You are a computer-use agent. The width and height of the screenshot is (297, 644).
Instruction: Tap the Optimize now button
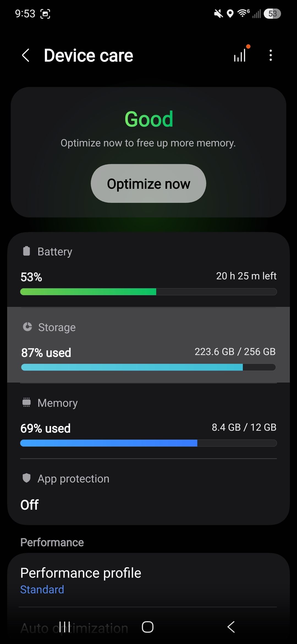[148, 184]
